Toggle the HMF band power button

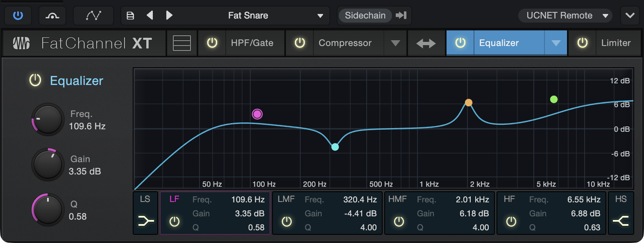399,222
